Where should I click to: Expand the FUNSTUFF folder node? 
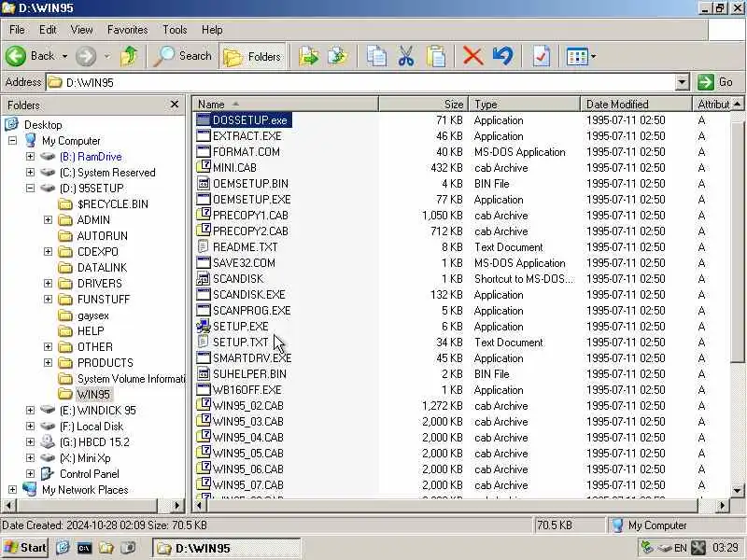[x=48, y=299]
